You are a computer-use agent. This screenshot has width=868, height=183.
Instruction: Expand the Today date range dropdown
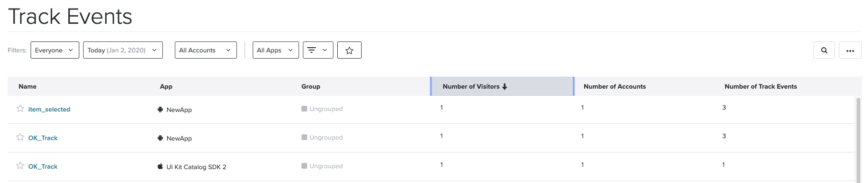pyautogui.click(x=123, y=50)
